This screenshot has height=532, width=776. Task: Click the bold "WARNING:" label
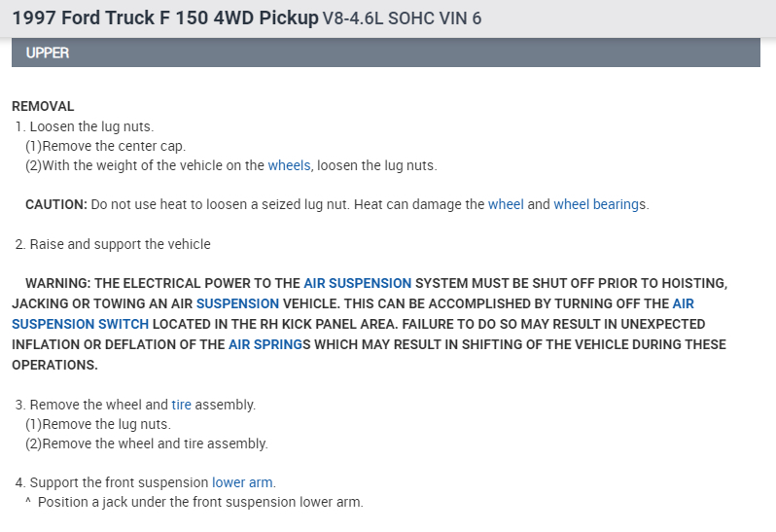tap(57, 283)
